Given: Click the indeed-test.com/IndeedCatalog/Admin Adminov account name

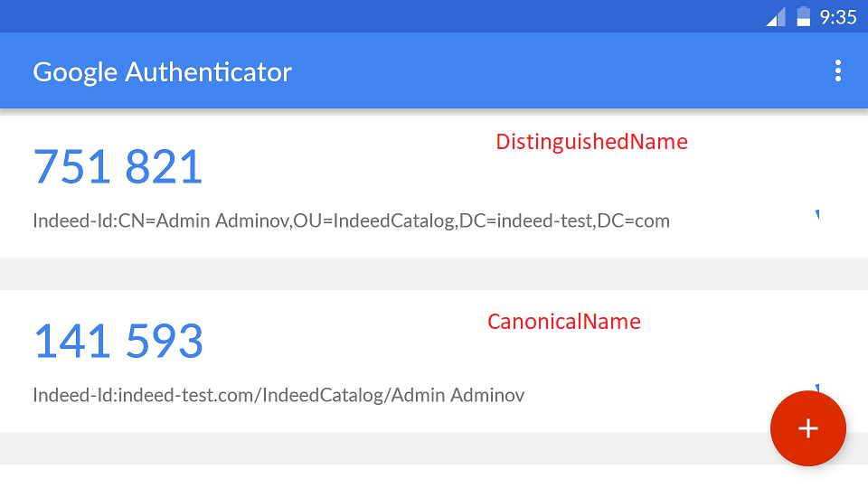Looking at the screenshot, I should 278,395.
